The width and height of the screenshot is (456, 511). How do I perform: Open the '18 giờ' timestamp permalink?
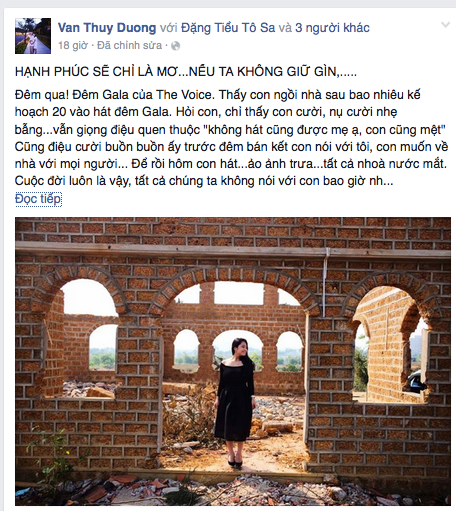(x=73, y=45)
